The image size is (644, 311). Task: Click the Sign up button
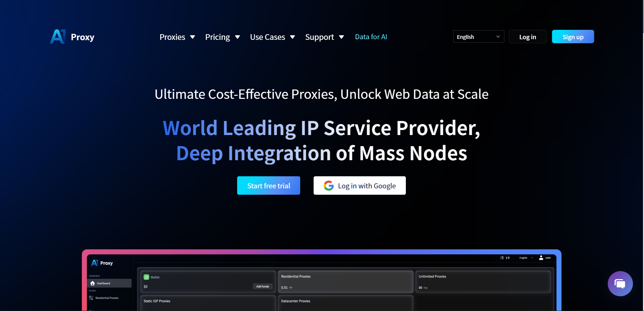573,37
